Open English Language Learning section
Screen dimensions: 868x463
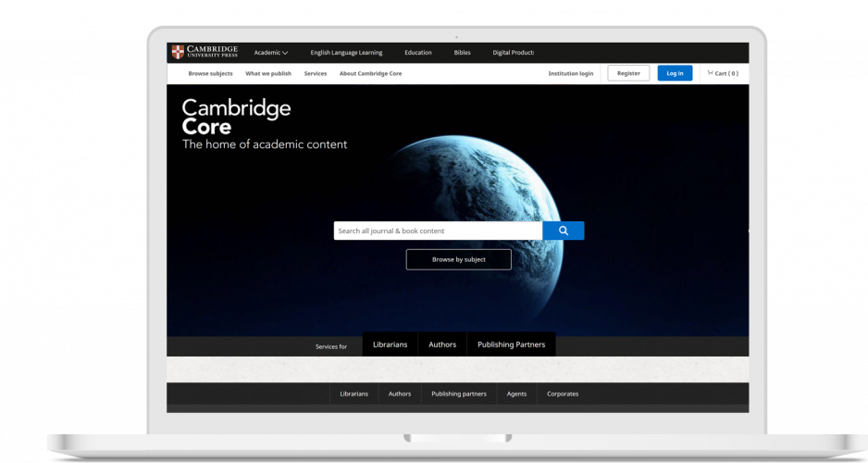(x=346, y=53)
